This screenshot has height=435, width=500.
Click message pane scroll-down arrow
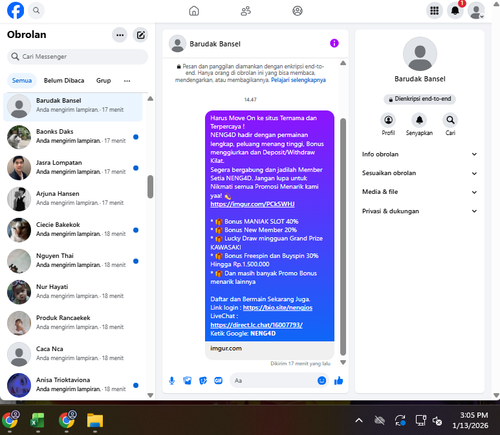(343, 362)
